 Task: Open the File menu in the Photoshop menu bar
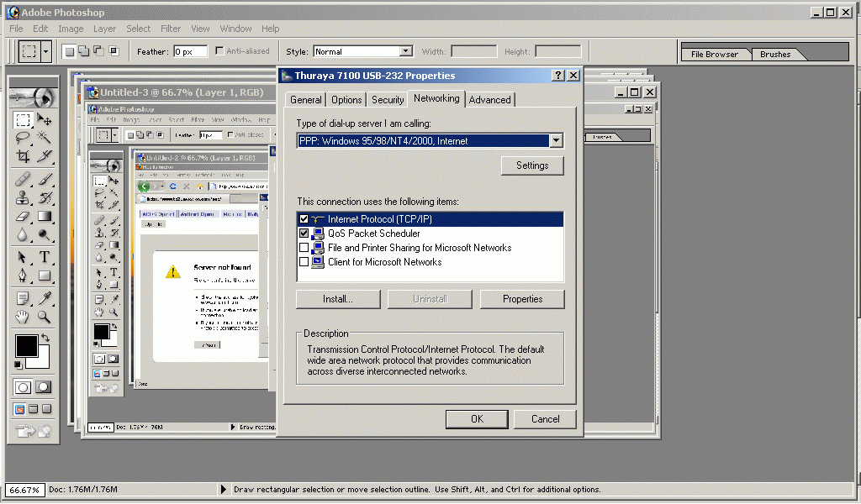click(17, 29)
